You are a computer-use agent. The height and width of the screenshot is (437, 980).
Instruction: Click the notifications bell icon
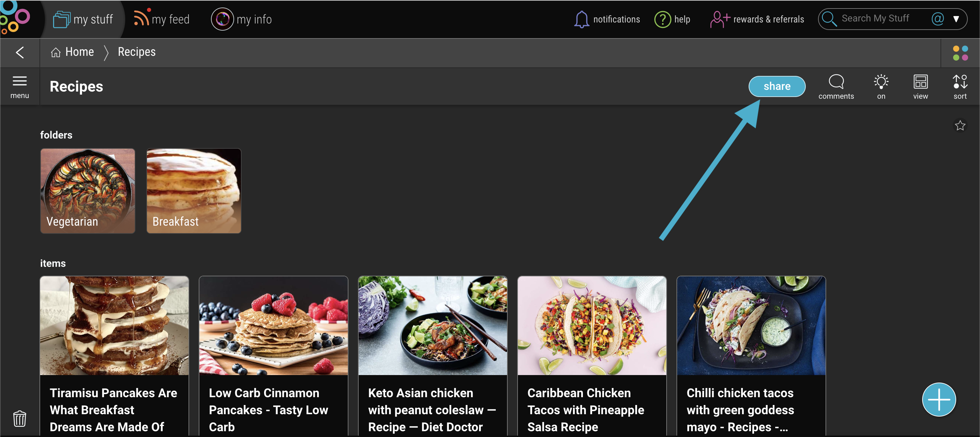(581, 19)
